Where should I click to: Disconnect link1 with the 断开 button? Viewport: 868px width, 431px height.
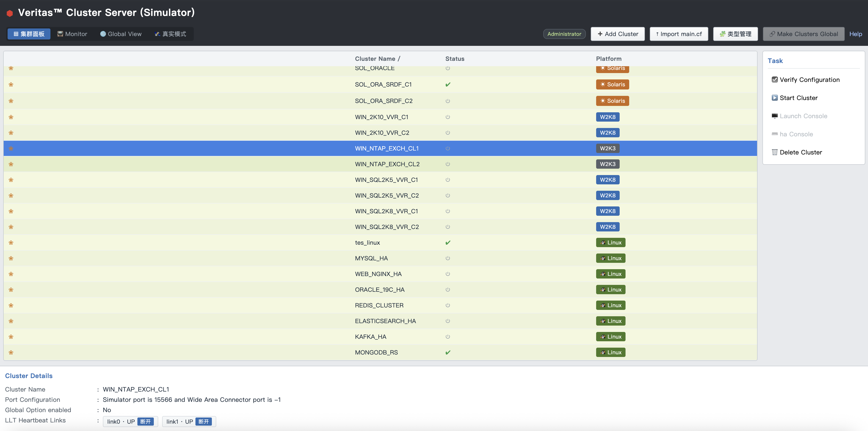(x=204, y=421)
